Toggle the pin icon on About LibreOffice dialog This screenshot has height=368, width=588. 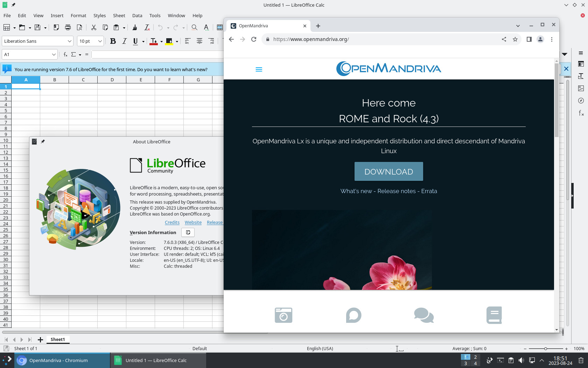point(43,142)
